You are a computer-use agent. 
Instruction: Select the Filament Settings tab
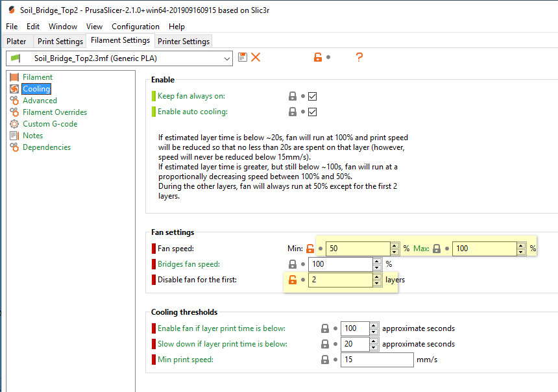pos(120,40)
